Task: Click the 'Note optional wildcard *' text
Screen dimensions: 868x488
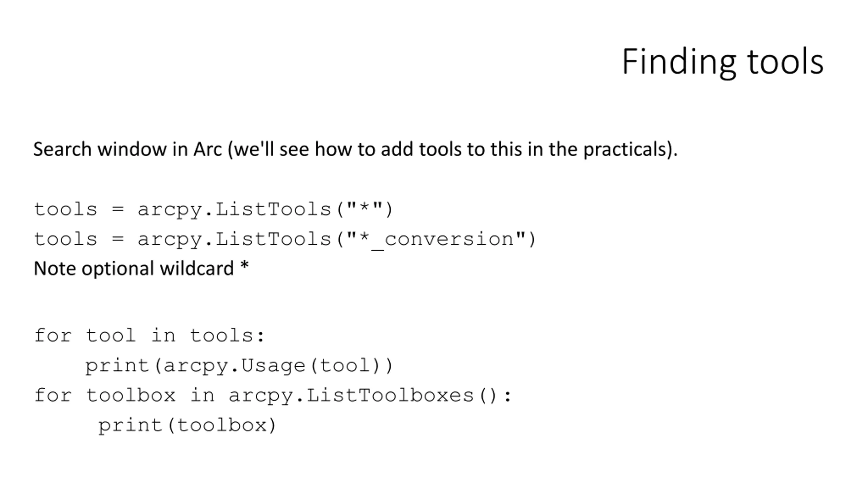Action: click(141, 268)
